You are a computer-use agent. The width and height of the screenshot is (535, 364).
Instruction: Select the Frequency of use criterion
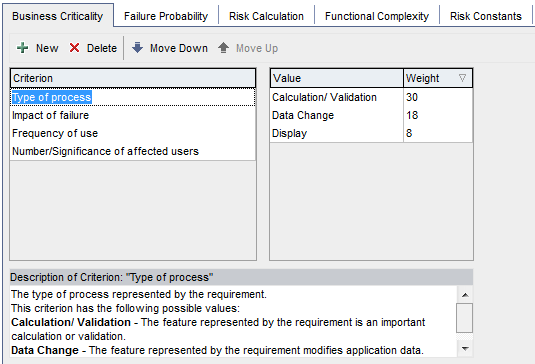click(133, 133)
